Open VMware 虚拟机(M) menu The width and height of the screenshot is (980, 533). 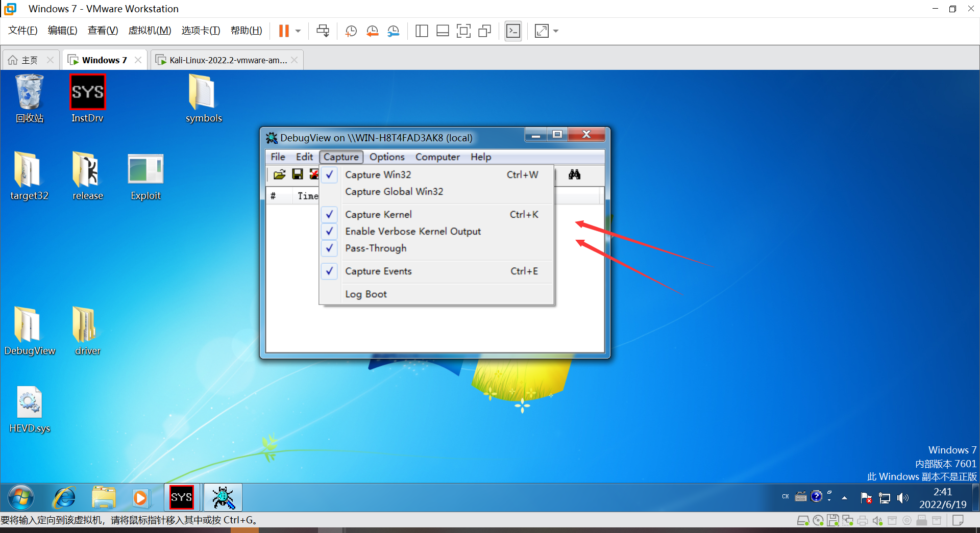150,31
